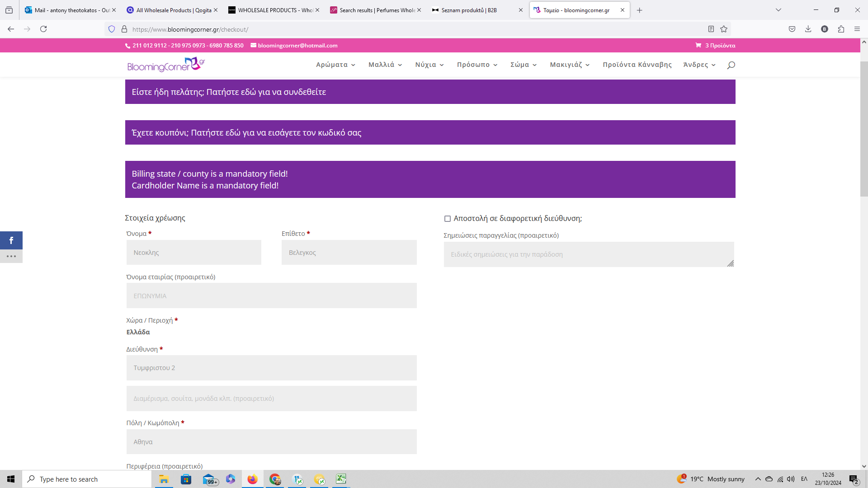Viewport: 868px width, 488px height.
Task: Click the Διεύθυνση street address field
Action: pos(272,368)
